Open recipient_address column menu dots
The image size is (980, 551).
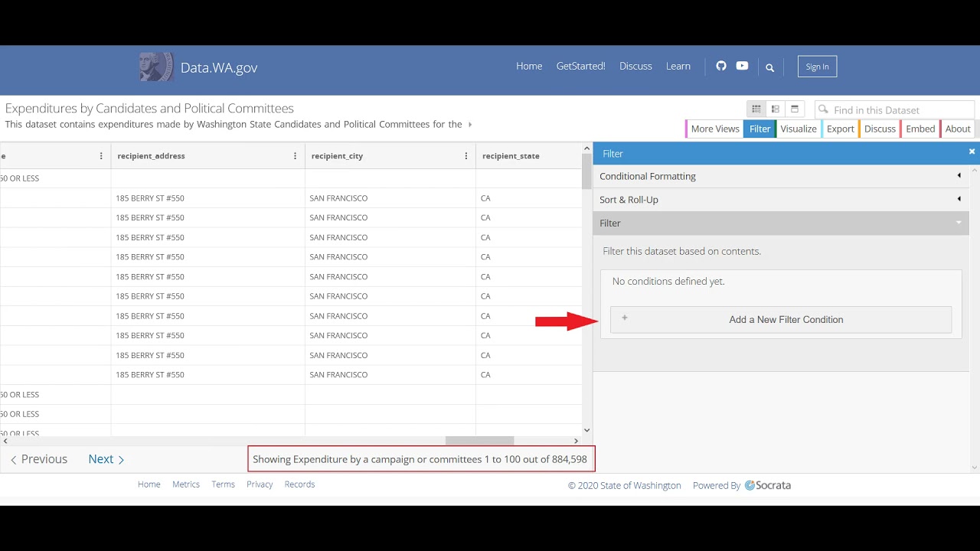tap(296, 156)
